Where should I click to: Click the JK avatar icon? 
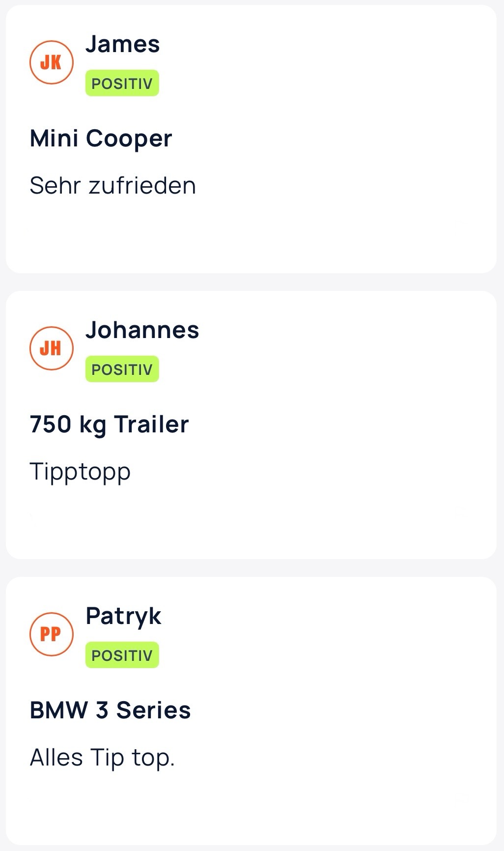pos(52,62)
